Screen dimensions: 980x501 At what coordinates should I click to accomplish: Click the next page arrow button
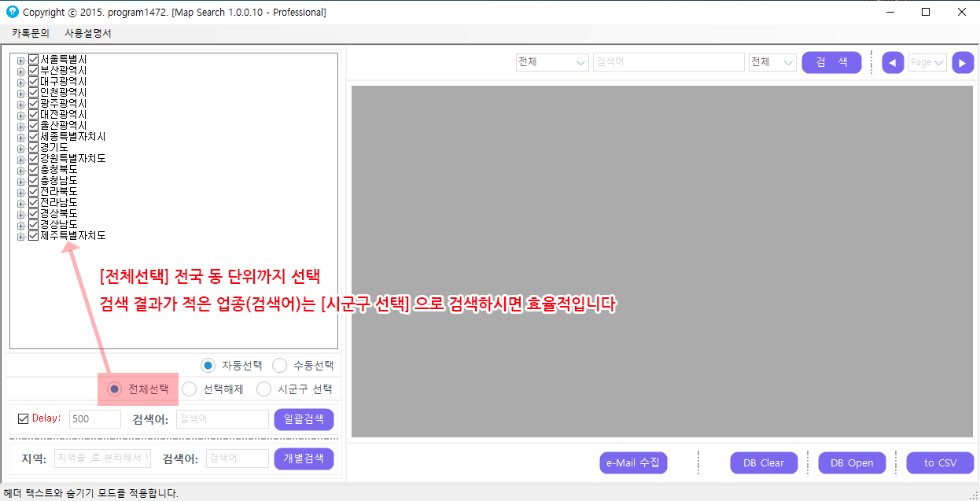963,63
